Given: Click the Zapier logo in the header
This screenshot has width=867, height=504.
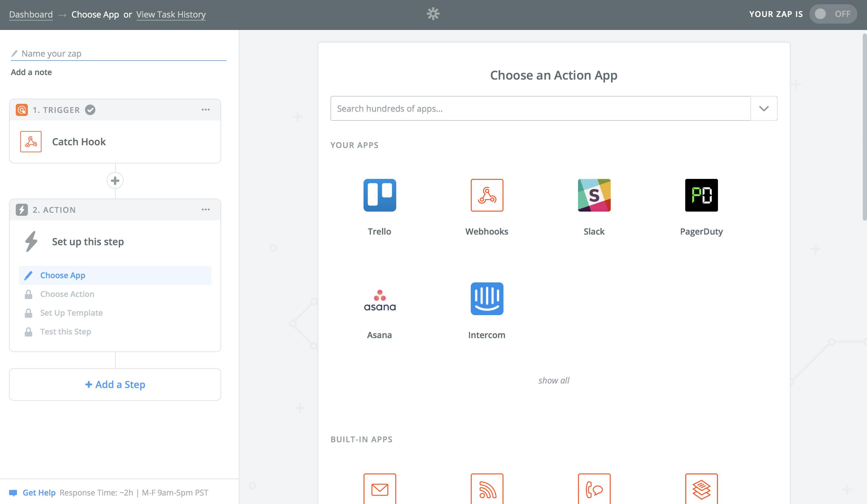Looking at the screenshot, I should coord(433,14).
